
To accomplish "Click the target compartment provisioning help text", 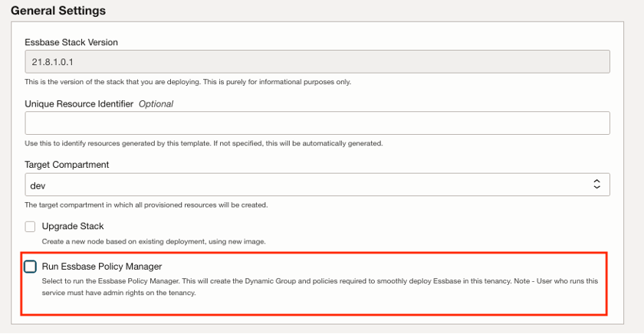I will [146, 205].
